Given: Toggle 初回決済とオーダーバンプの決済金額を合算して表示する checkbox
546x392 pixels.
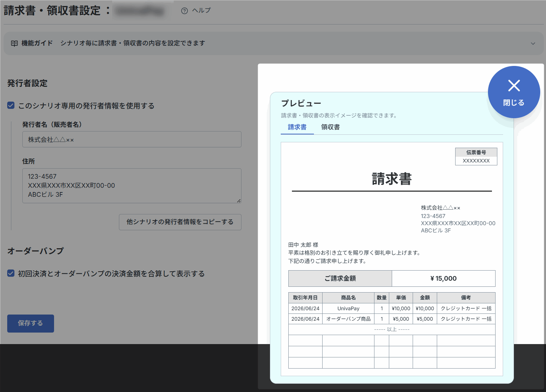Looking at the screenshot, I should pyautogui.click(x=11, y=273).
